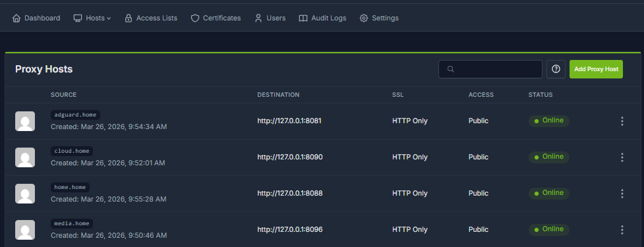Image resolution: width=644 pixels, height=247 pixels.
Task: Open actions menu for adguard.home row
Action: tap(622, 121)
